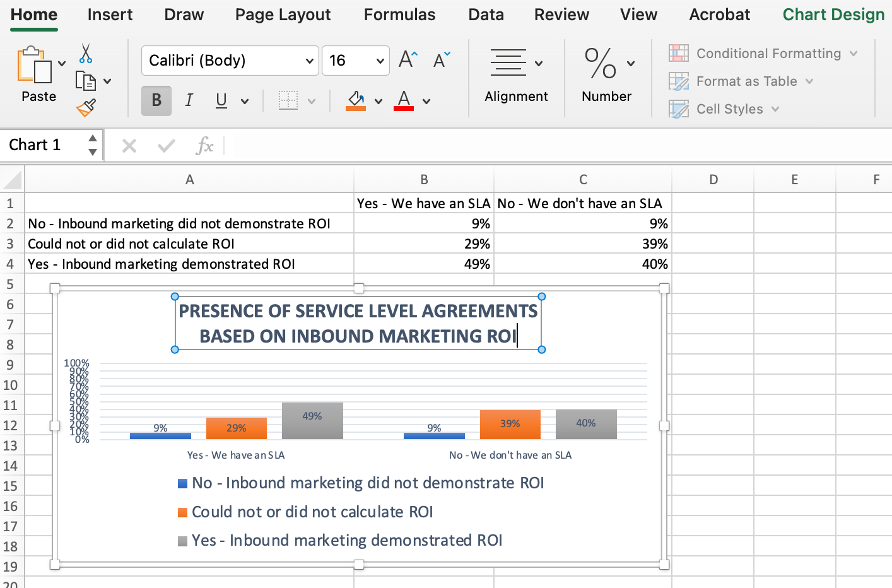Open the Review tab

click(x=562, y=15)
